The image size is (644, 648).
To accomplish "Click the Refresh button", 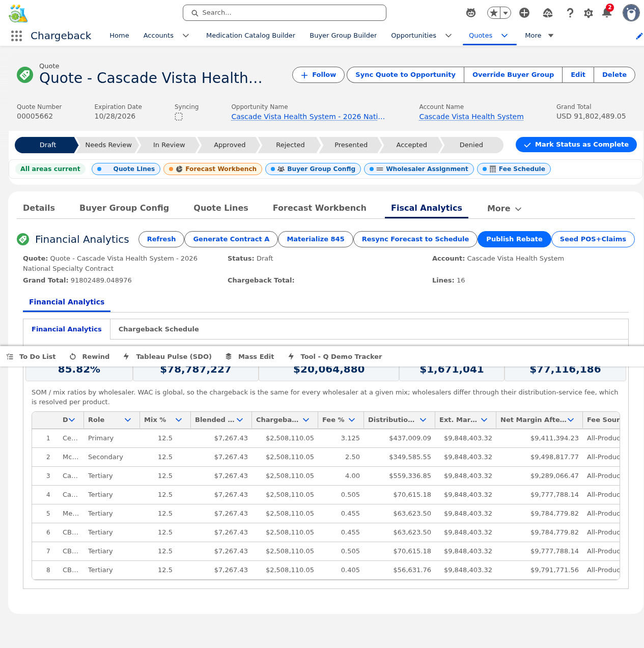I will tap(161, 239).
